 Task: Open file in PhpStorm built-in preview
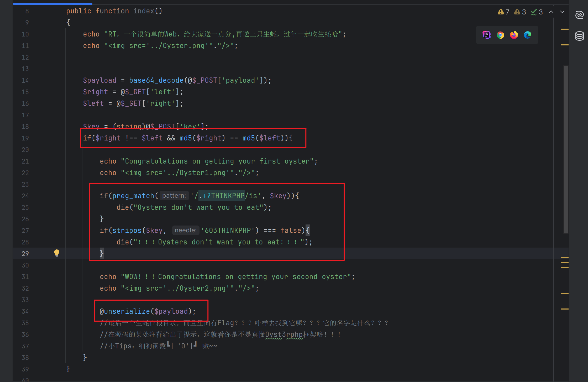tap(486, 35)
